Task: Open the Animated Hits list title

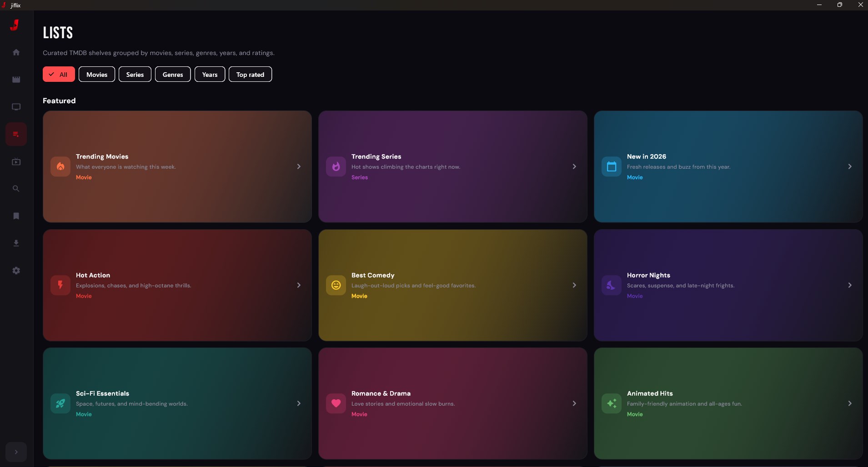Action: click(x=650, y=393)
